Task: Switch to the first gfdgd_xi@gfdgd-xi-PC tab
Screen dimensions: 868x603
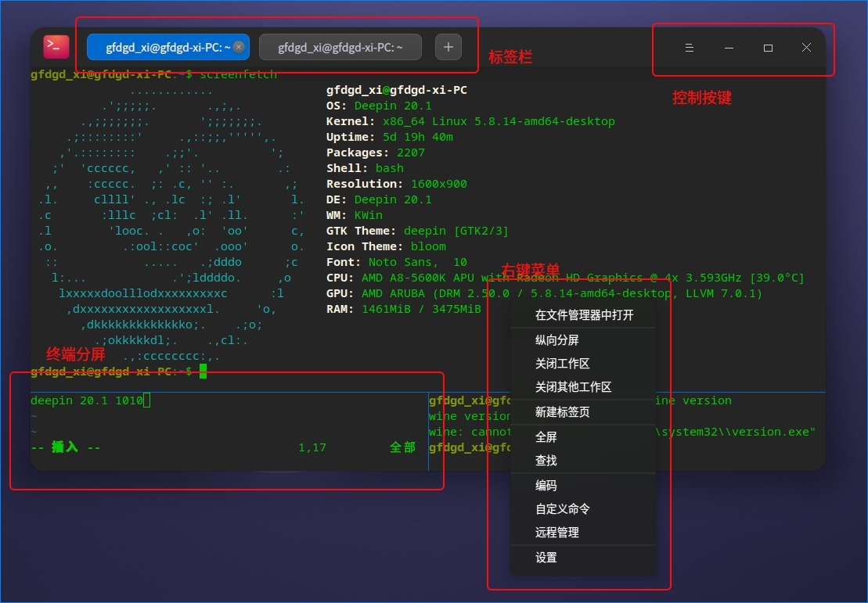Action: click(x=167, y=47)
